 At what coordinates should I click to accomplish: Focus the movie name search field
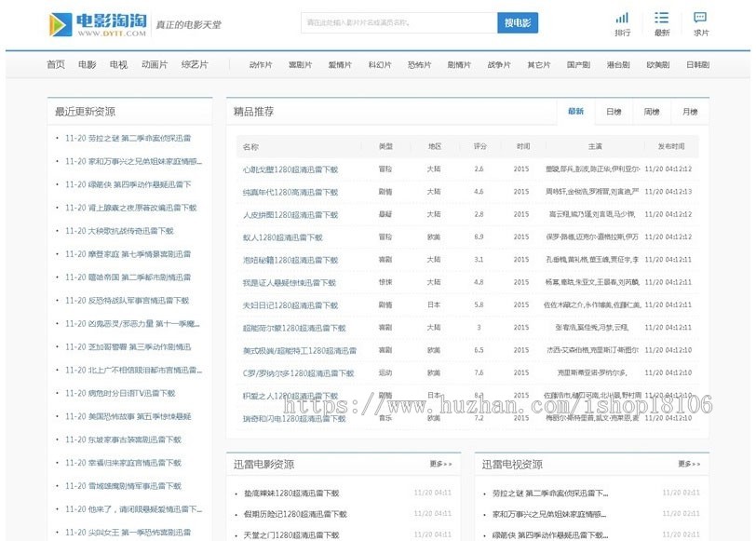point(399,22)
